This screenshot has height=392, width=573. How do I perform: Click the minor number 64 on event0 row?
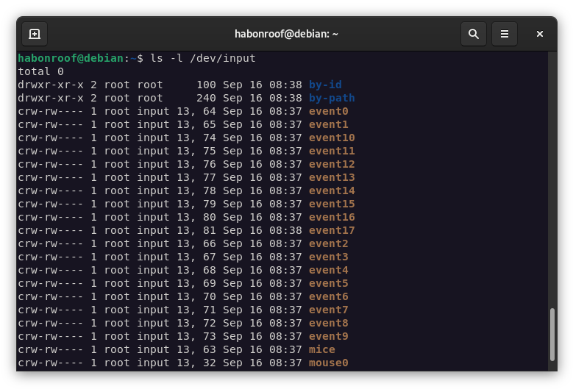pos(210,111)
